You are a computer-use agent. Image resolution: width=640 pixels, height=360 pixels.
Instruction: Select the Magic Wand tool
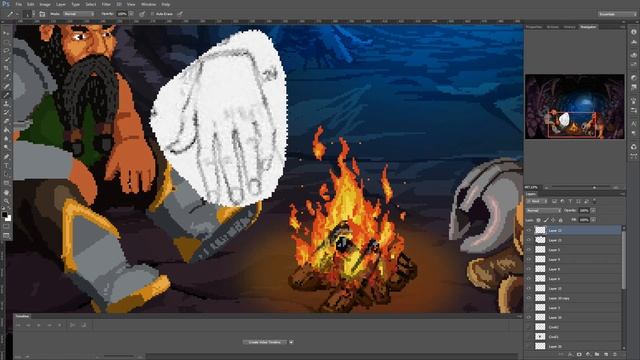(6, 60)
